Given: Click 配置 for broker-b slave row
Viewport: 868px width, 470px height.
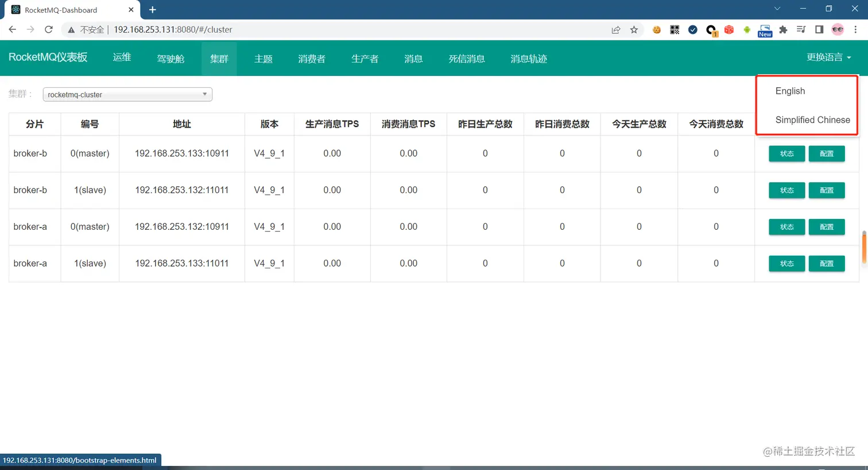Looking at the screenshot, I should click(827, 190).
